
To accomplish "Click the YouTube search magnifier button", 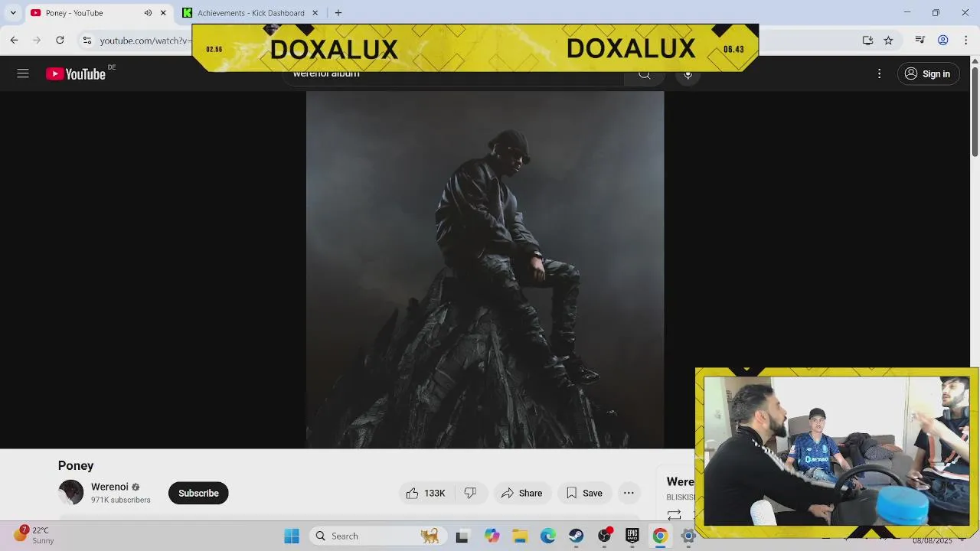I will 645,75.
